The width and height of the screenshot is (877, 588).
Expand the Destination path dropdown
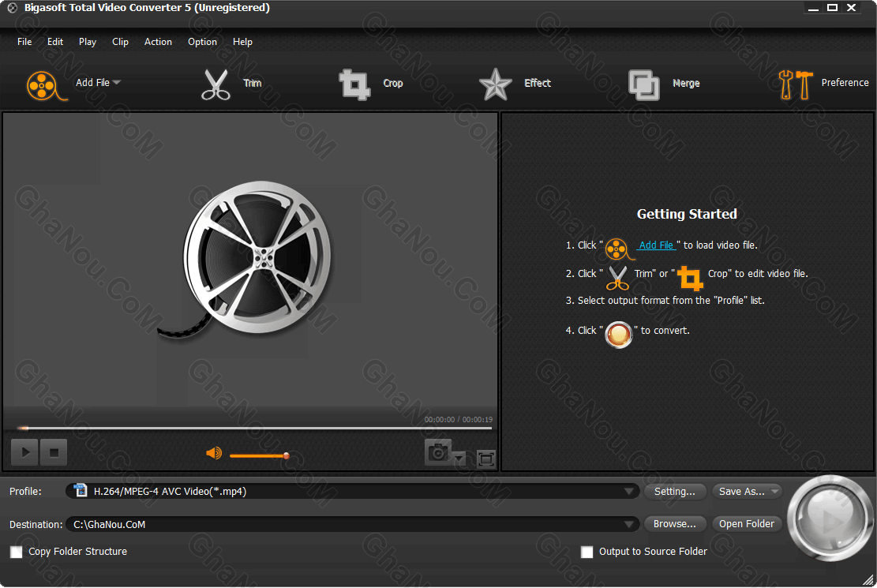click(x=629, y=524)
